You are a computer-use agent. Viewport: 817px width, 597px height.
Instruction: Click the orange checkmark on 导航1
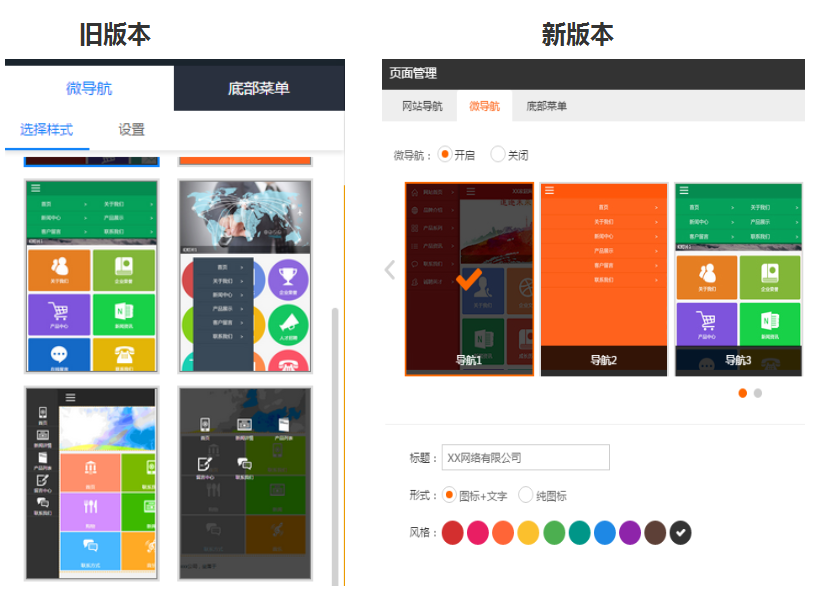tap(468, 280)
